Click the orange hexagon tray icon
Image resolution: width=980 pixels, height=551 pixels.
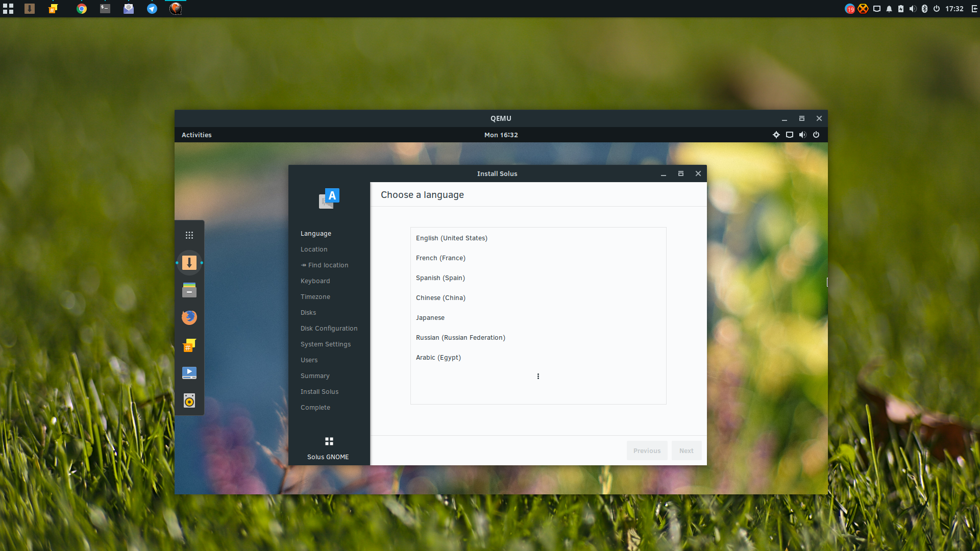[863, 9]
